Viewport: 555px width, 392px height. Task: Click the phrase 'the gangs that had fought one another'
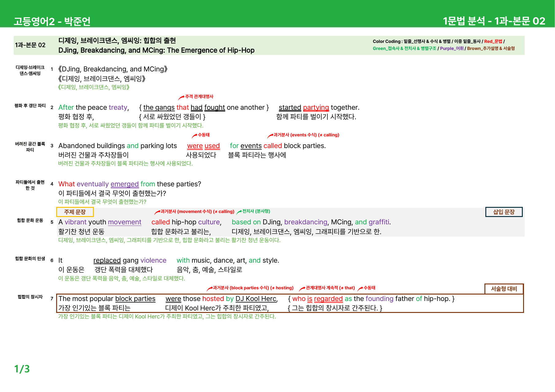204,108
